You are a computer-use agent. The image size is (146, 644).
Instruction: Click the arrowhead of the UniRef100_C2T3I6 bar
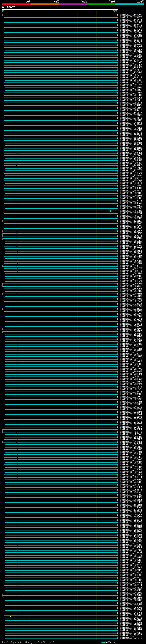(117, 638)
